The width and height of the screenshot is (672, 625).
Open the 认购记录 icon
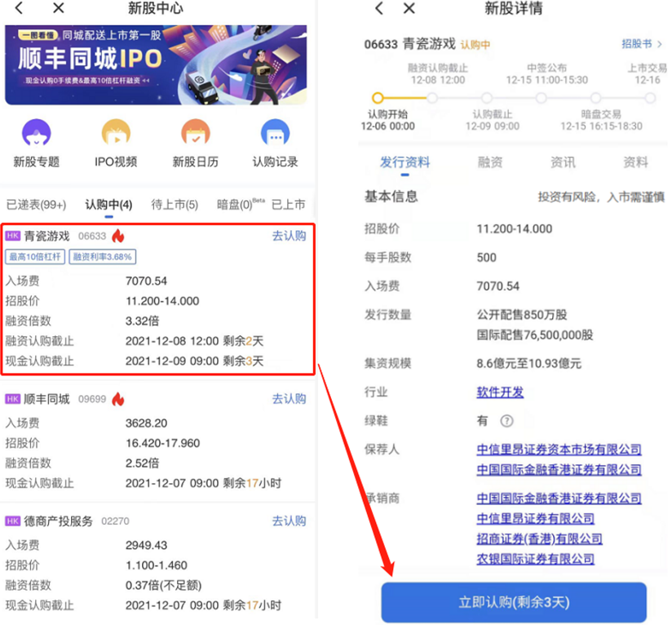click(x=275, y=132)
